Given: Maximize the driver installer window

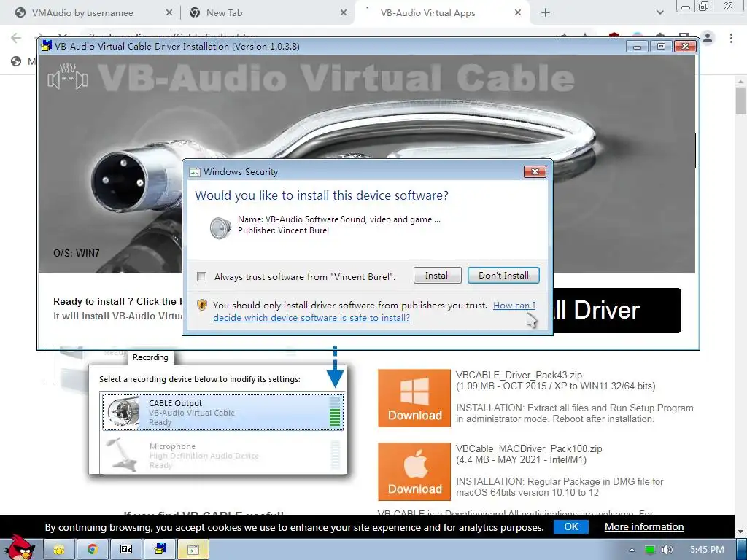Looking at the screenshot, I should pyautogui.click(x=661, y=46).
